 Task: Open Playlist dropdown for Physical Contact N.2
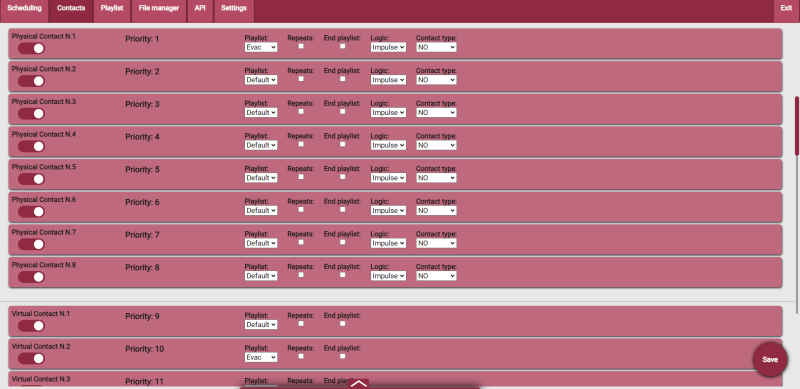coord(261,80)
